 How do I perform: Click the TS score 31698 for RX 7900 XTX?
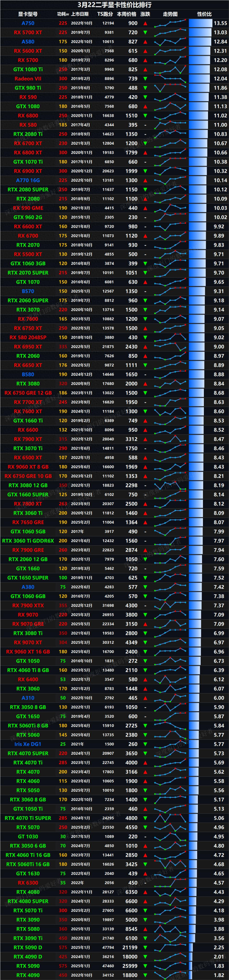108,606
